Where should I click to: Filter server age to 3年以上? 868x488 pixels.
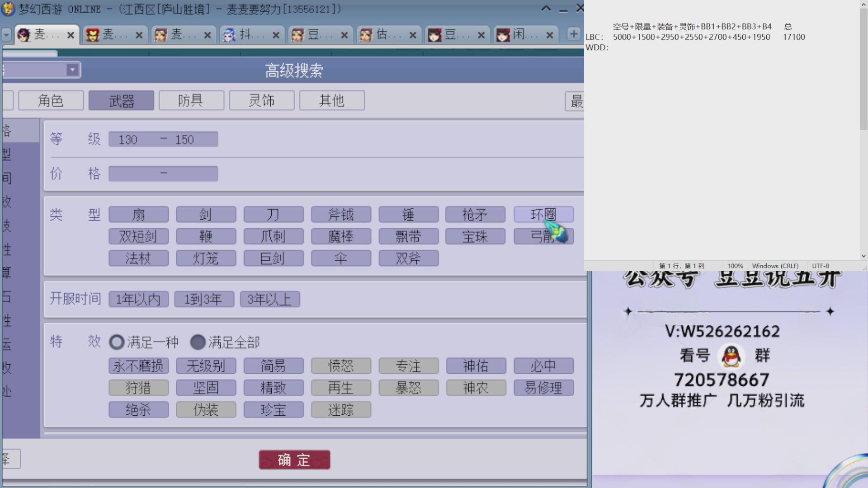pyautogui.click(x=270, y=299)
